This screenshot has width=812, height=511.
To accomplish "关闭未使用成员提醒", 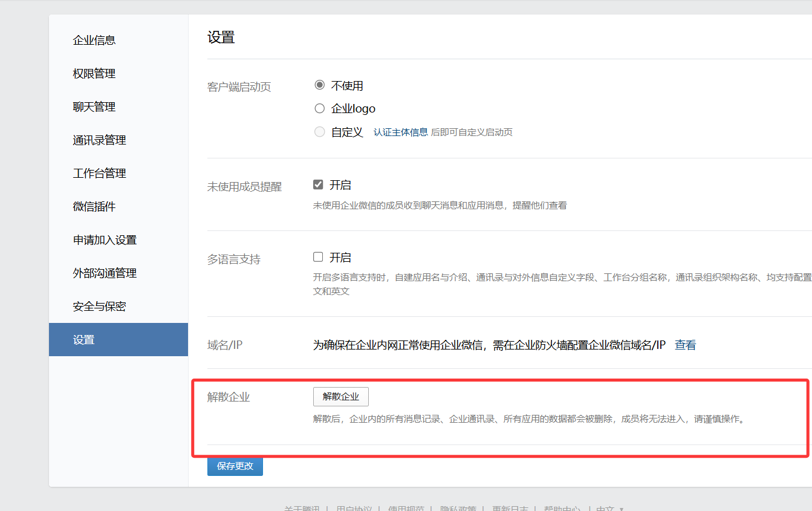I will 317,184.
